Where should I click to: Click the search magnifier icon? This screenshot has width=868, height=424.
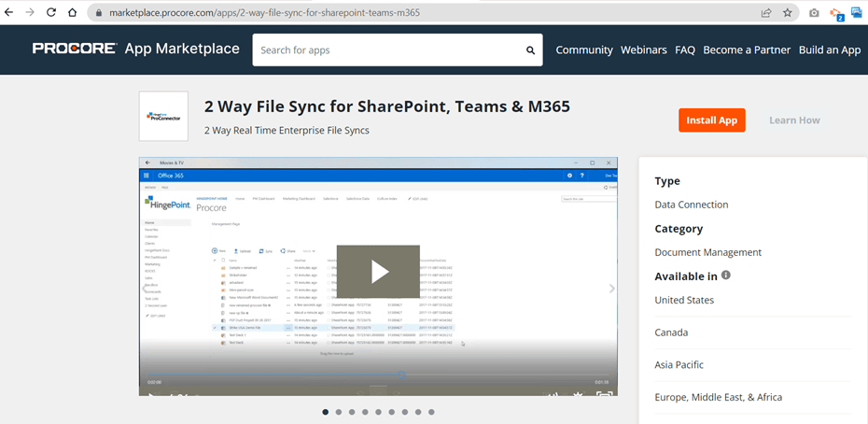point(530,50)
